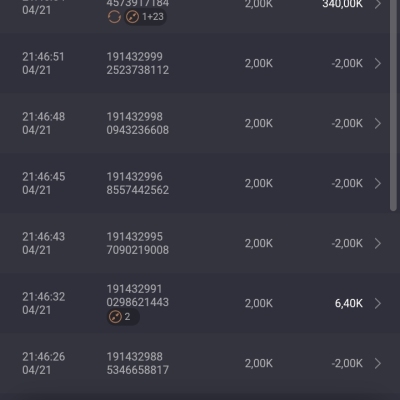The width and height of the screenshot is (400, 400).
Task: Click the vertical scrollbar thumb
Action: pos(393,105)
